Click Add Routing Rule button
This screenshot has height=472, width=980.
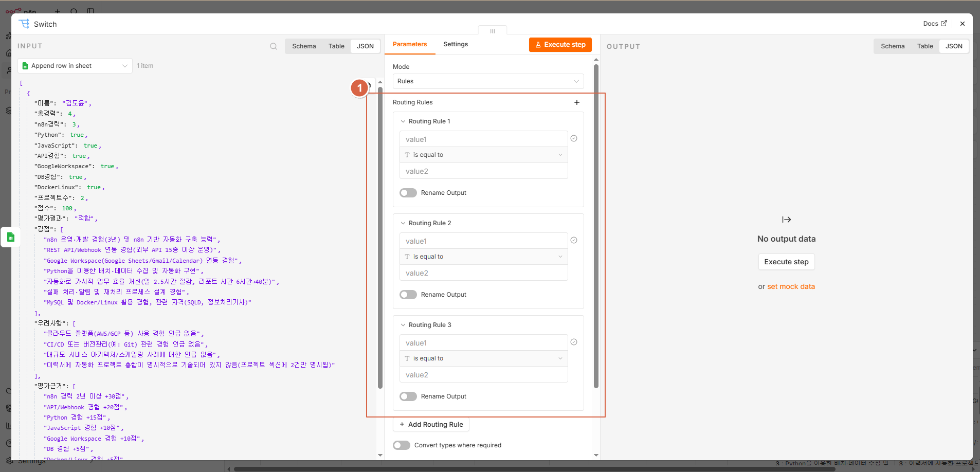[431, 424]
